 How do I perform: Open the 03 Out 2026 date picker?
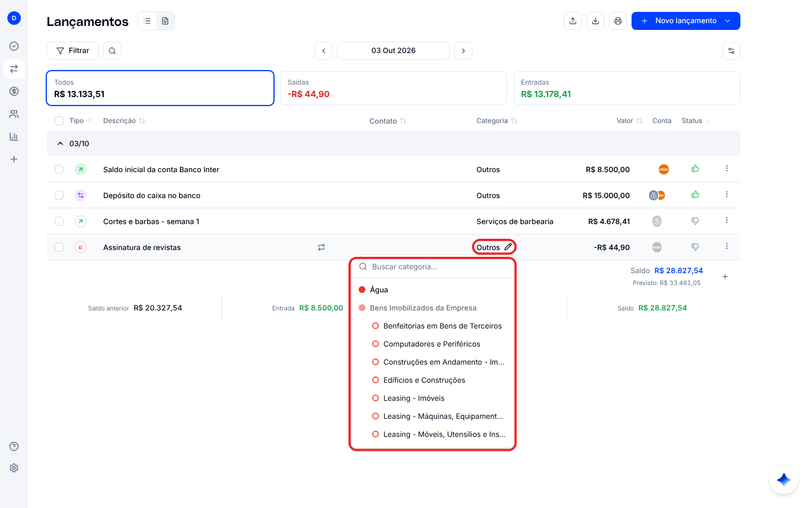(394, 51)
